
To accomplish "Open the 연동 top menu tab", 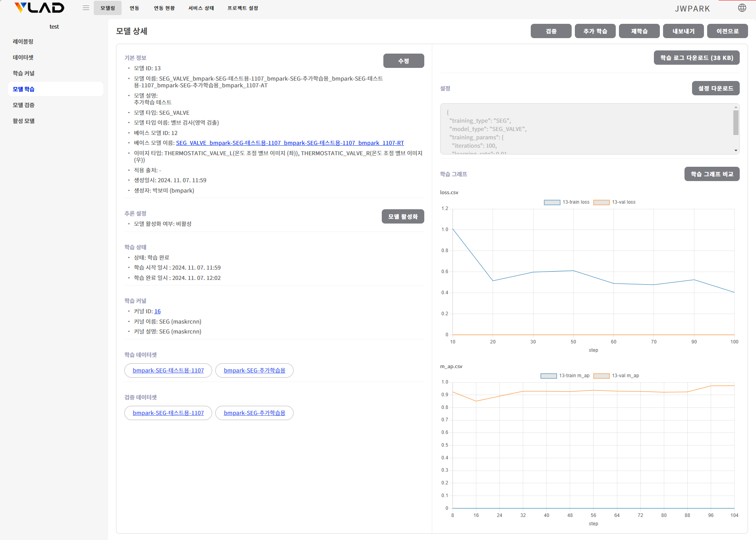I will 134,8.
